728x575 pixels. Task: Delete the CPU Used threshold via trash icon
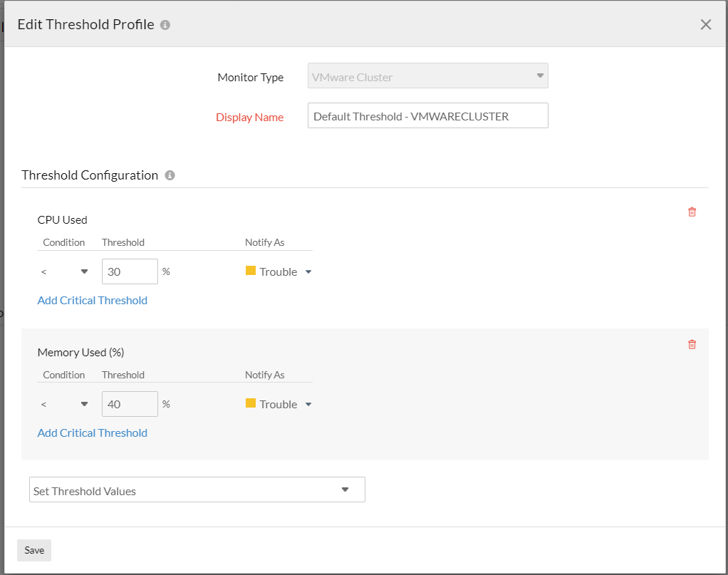pos(691,212)
